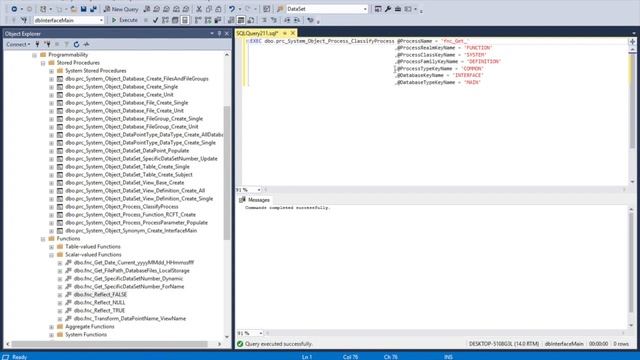
Task: Click 'Query executed successfully' status text
Action: [x=278, y=344]
